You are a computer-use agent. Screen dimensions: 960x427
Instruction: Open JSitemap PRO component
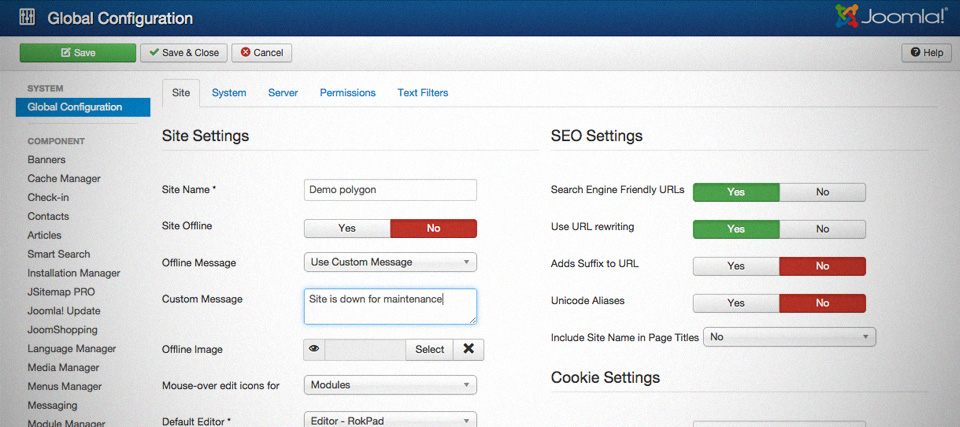tap(61, 292)
